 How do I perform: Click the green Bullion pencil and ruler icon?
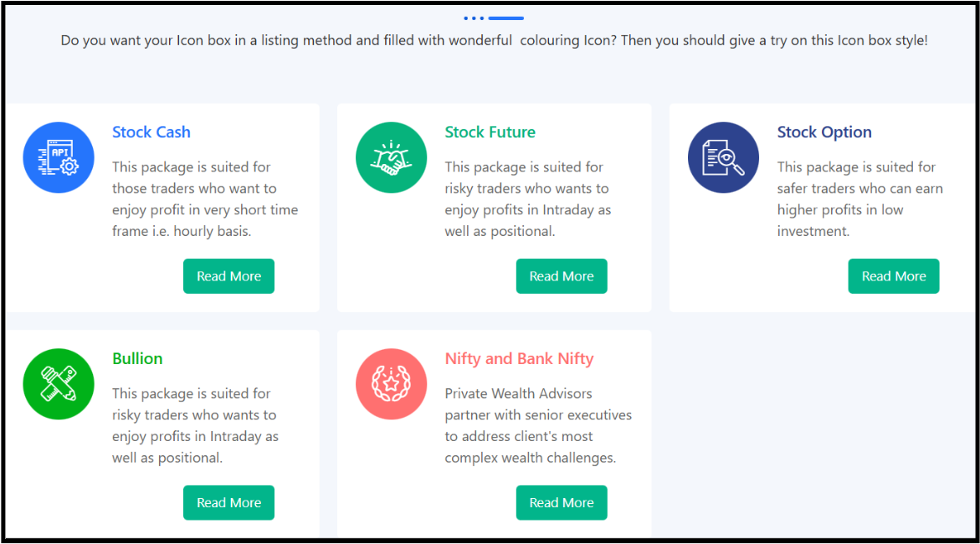coord(59,384)
